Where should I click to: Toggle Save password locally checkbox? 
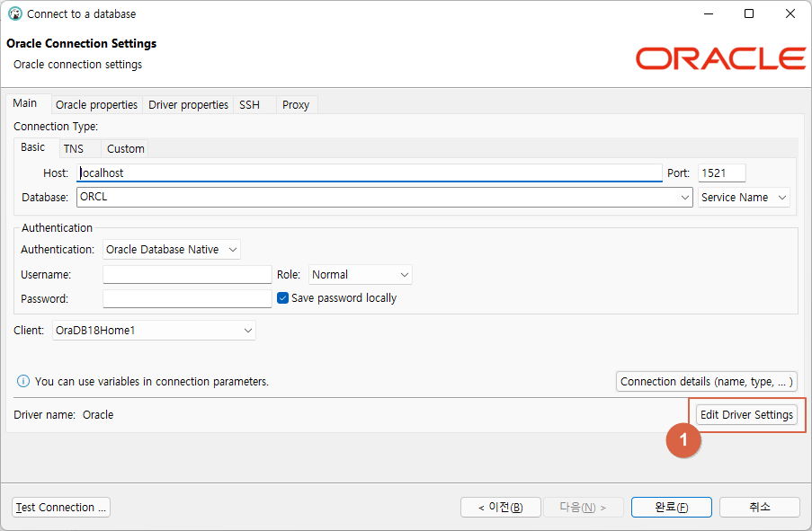pos(282,297)
